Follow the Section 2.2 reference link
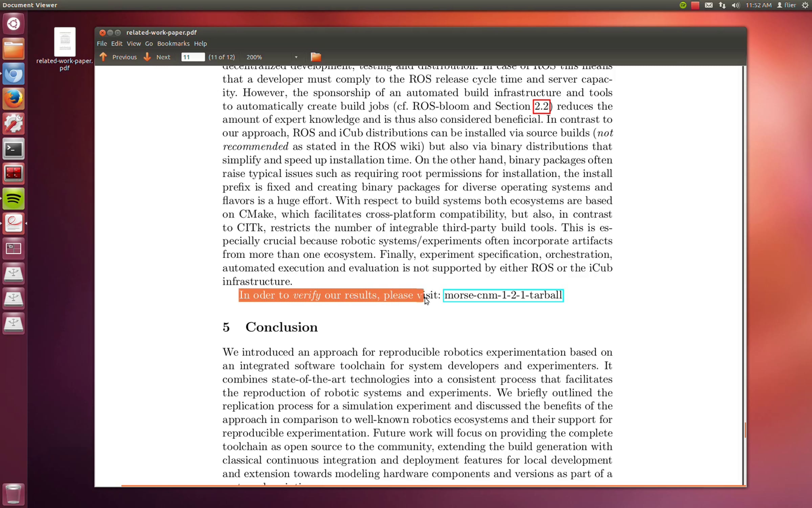This screenshot has width=812, height=508. tap(541, 106)
